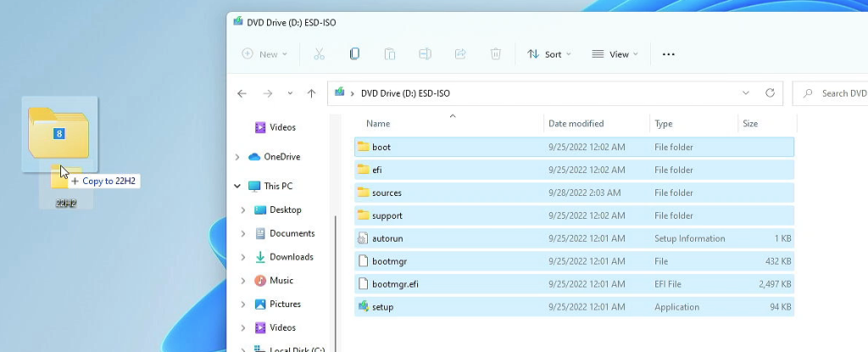
Task: Click the Cut scissors icon in toolbar
Action: [319, 53]
